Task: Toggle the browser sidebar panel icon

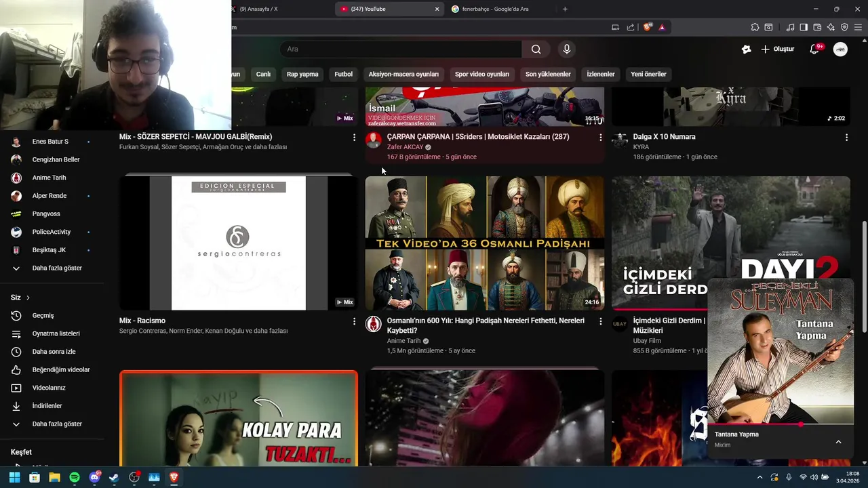Action: click(x=804, y=27)
